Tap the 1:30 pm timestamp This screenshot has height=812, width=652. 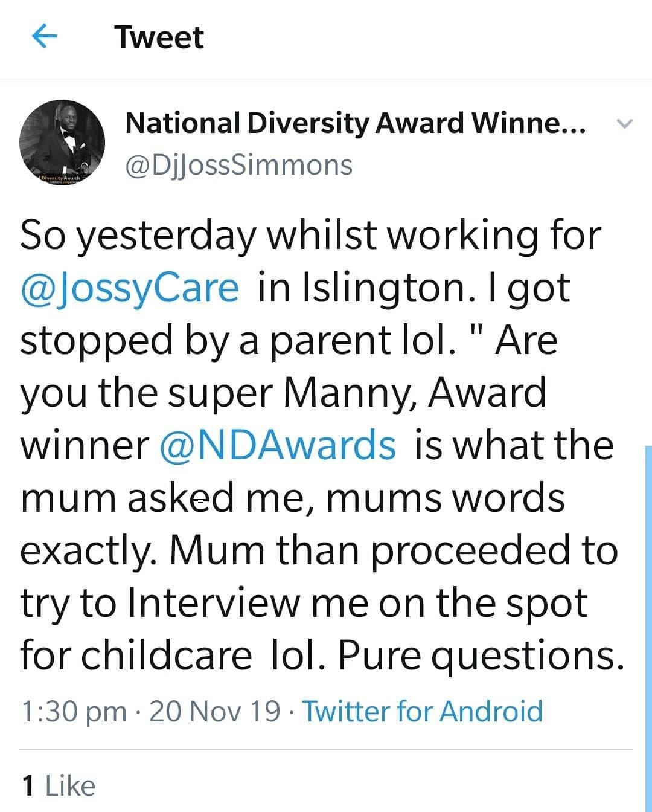point(74,712)
